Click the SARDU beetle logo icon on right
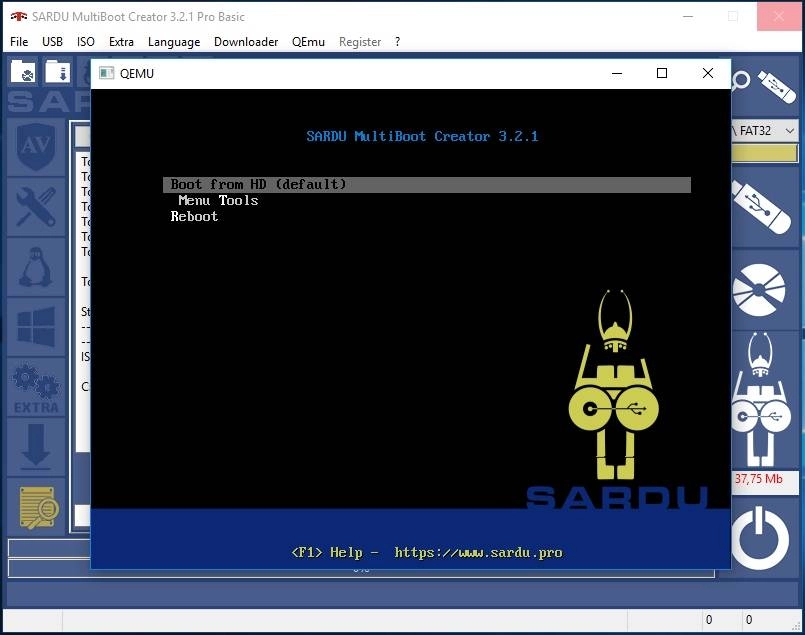The image size is (805, 635). click(x=759, y=399)
